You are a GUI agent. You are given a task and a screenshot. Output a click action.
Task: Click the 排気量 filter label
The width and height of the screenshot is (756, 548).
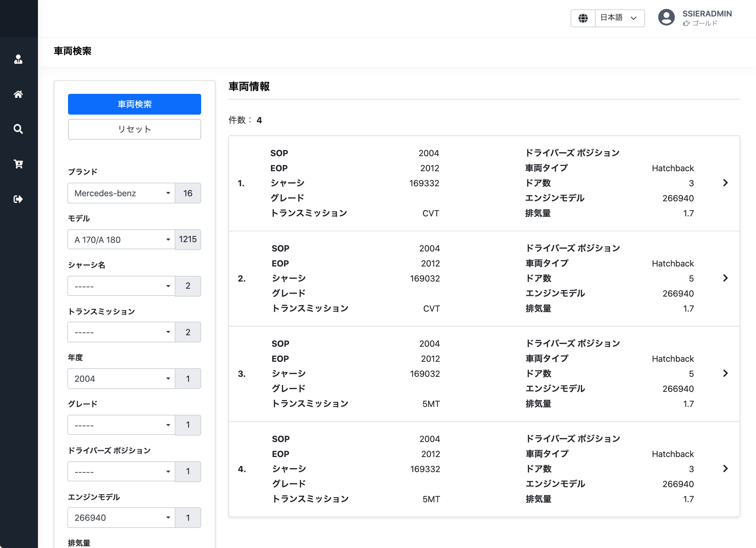(x=79, y=543)
